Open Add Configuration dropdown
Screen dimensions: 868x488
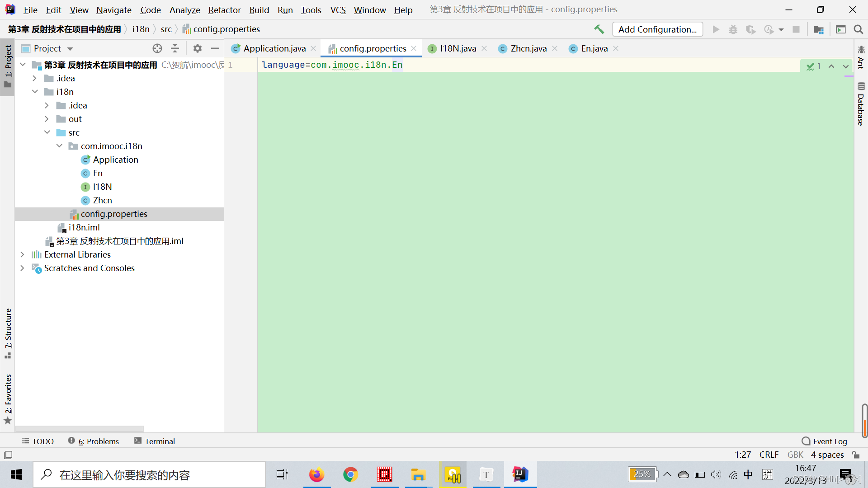click(x=657, y=28)
